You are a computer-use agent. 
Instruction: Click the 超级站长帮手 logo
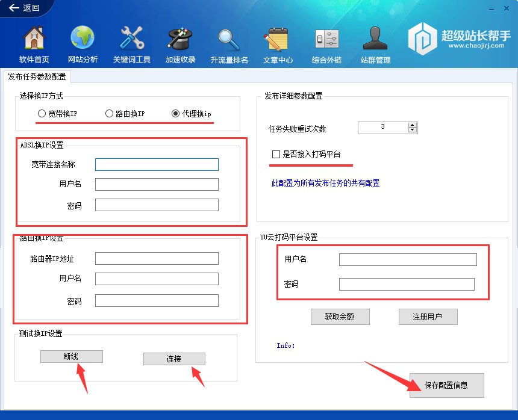coord(459,39)
